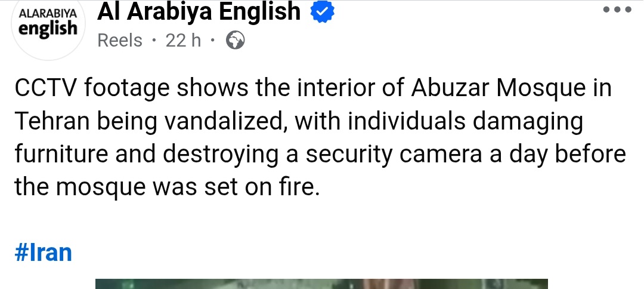Click the 'english' word in the logo
The width and height of the screenshot is (644, 289).
tap(48, 29)
